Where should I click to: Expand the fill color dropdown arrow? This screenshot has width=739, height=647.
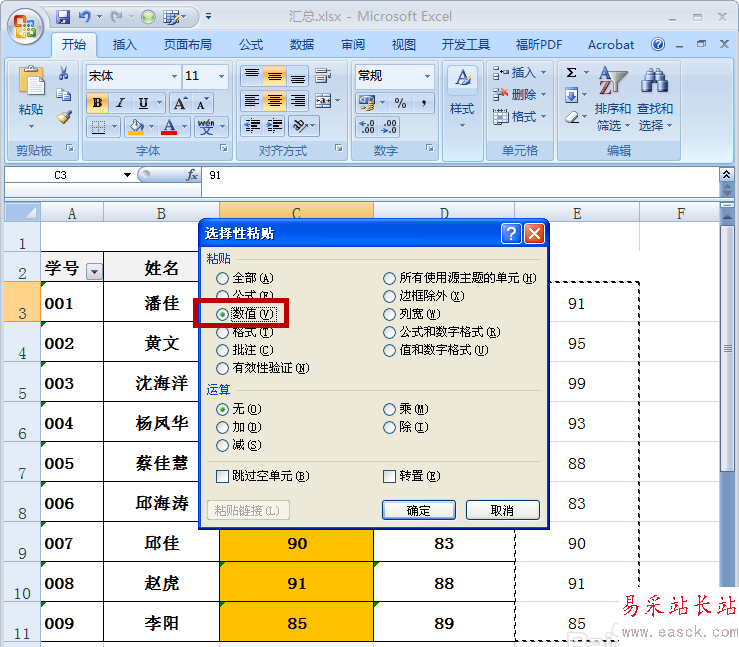point(151,127)
